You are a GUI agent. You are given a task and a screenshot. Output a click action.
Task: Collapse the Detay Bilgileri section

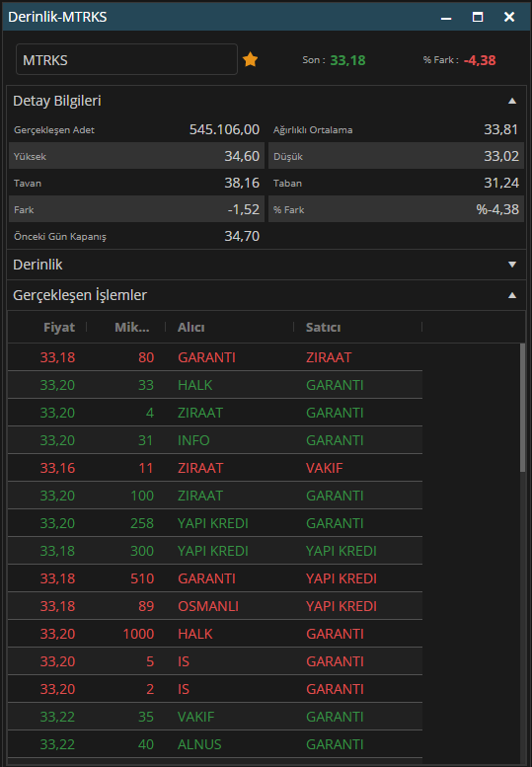pos(512,101)
